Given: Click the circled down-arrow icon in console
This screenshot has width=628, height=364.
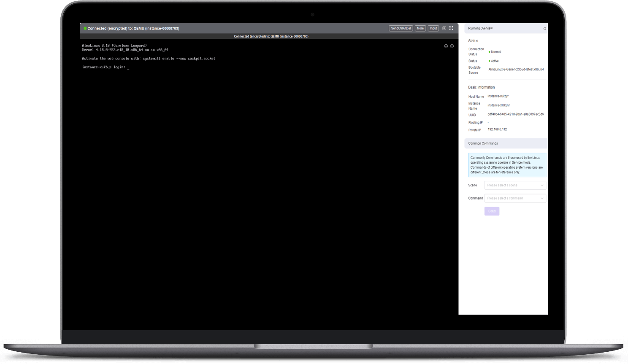Looking at the screenshot, I should [452, 46].
